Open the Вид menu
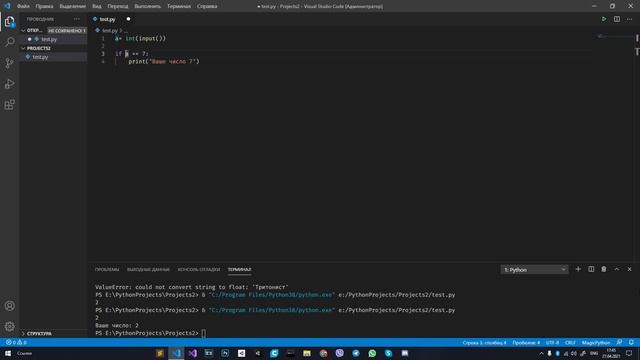Screen dimensions: 640x360 (97, 6)
